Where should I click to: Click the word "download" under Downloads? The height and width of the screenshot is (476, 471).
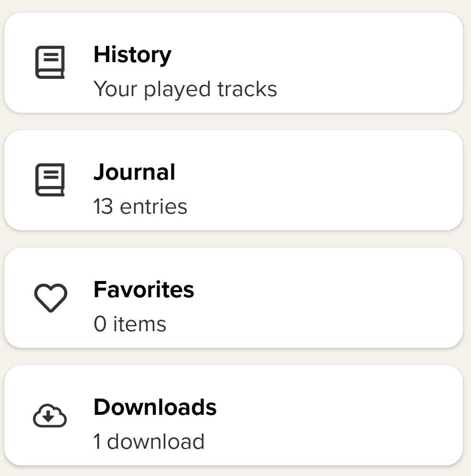(156, 442)
